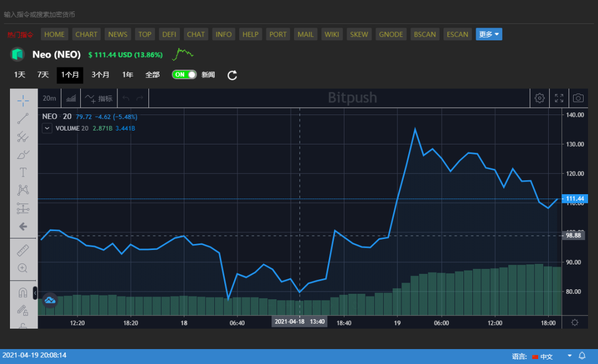
Task: Select the pattern drawing tool
Action: coord(23,190)
